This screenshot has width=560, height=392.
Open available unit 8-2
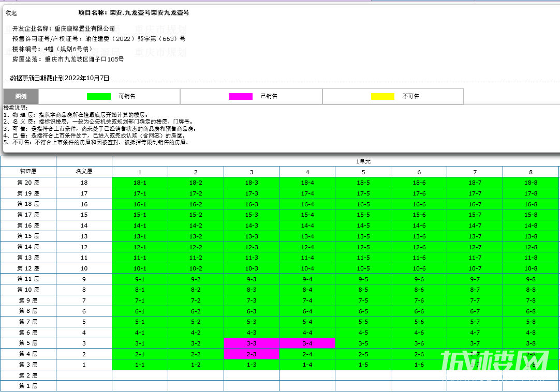click(196, 290)
